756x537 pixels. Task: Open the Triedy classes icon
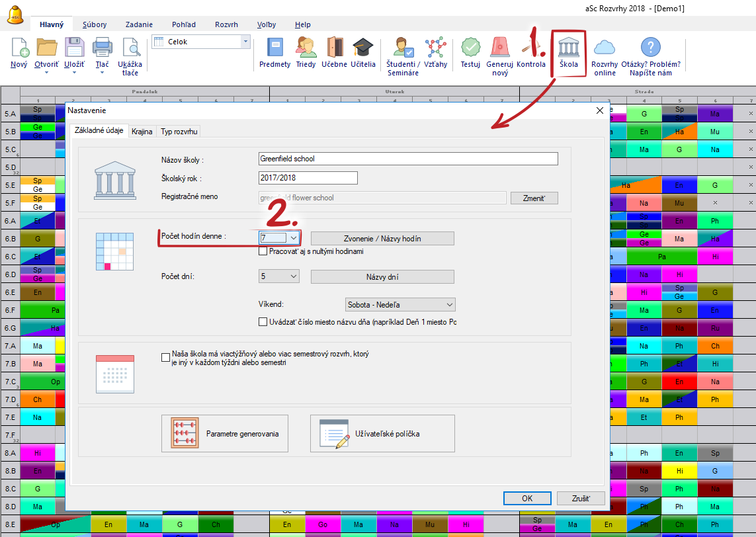tap(306, 48)
